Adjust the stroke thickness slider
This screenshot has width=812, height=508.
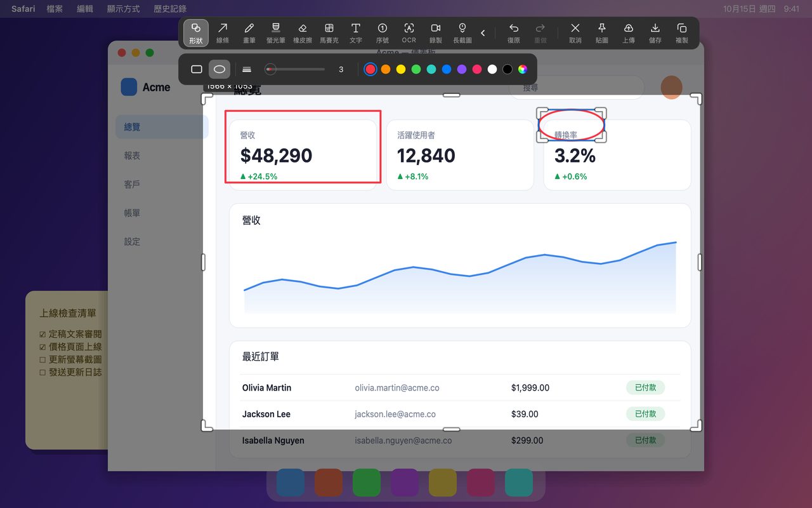(295, 69)
